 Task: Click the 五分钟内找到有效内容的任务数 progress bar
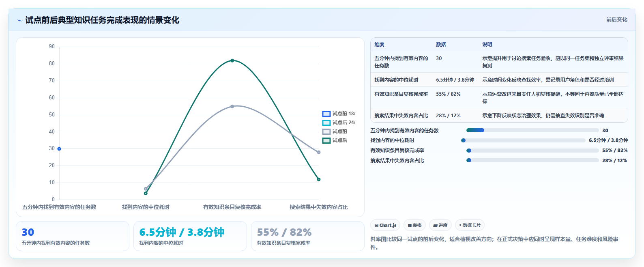(532, 130)
